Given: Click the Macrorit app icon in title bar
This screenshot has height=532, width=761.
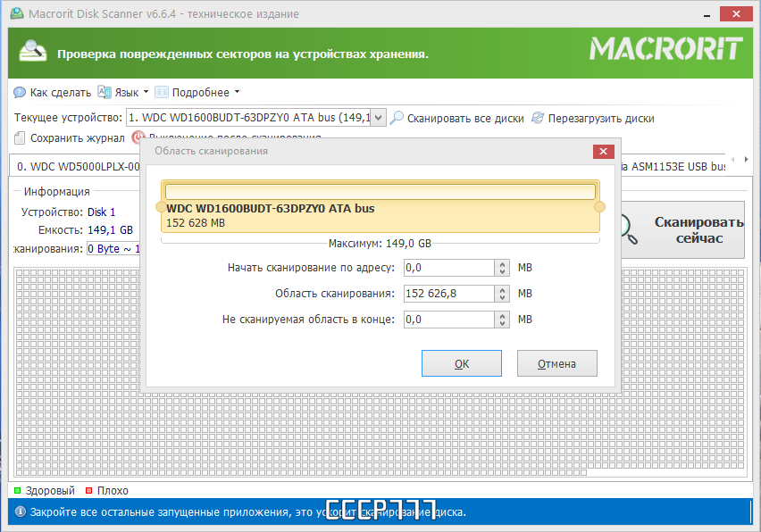Looking at the screenshot, I should click(17, 13).
